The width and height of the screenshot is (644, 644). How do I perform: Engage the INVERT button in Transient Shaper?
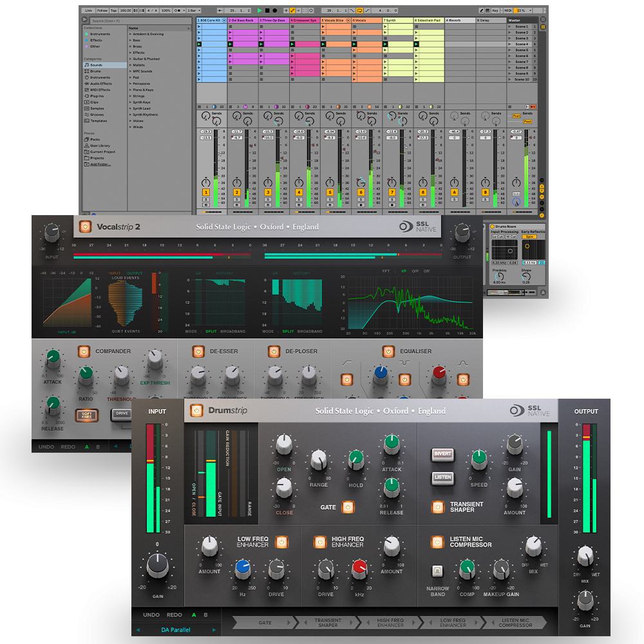442,454
